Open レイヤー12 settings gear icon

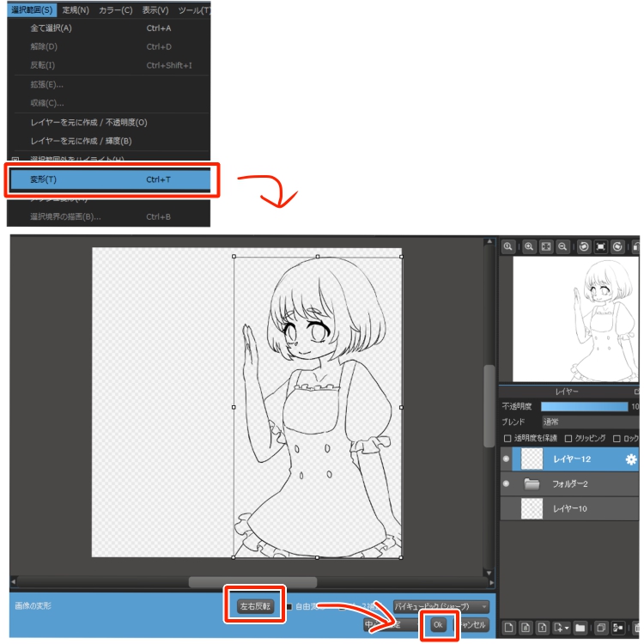coord(631,459)
